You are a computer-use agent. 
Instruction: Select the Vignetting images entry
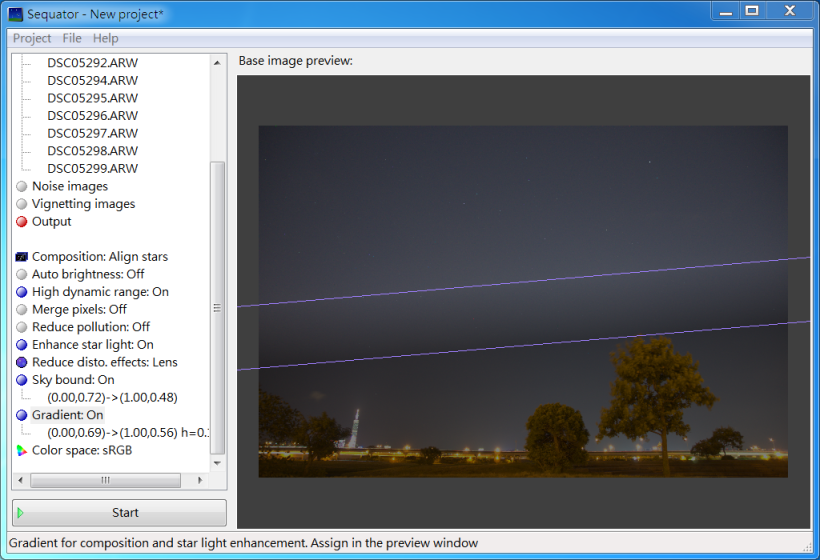[x=84, y=204]
